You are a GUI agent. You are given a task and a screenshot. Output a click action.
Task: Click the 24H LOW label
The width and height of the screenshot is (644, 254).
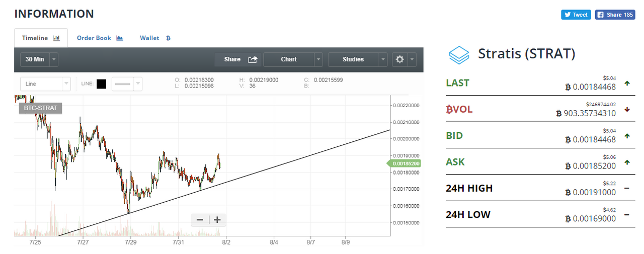pos(468,215)
